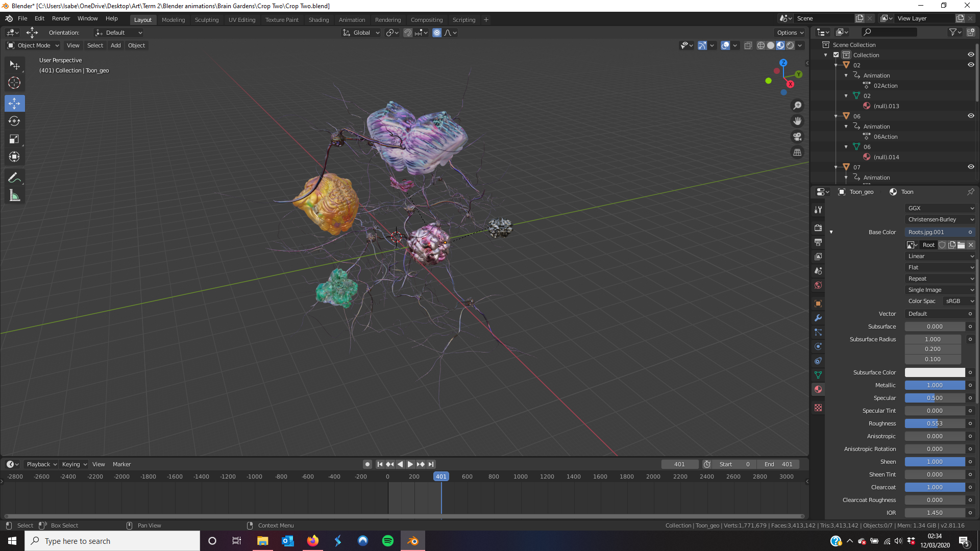Hide object 06 with its eye icon
This screenshot has width=980, height=551.
(971, 116)
